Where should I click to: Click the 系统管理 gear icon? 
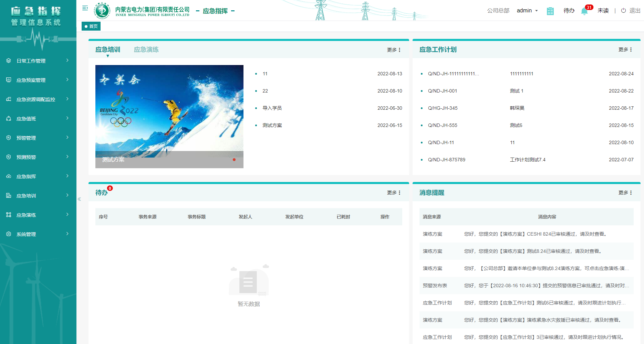9,234
